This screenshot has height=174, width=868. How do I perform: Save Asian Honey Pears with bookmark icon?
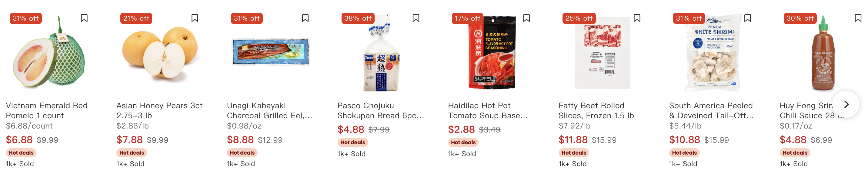click(195, 18)
